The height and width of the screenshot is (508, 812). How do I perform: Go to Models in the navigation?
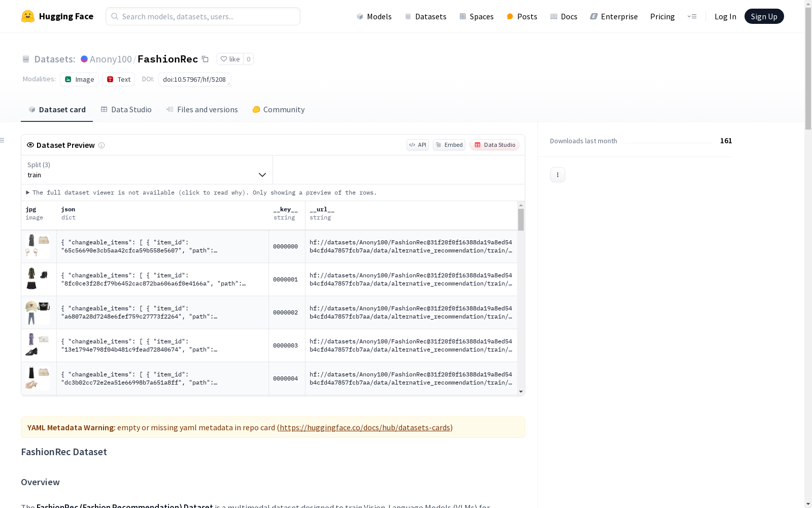[x=374, y=16]
